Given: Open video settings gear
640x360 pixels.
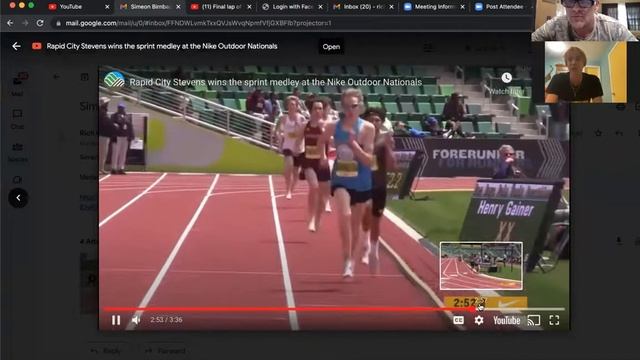Looking at the screenshot, I should tap(479, 320).
